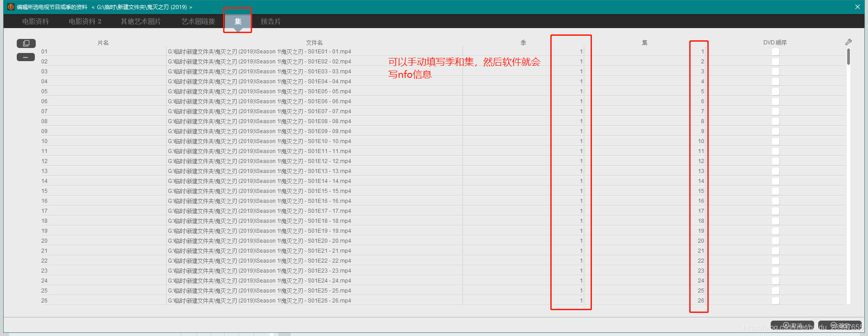The height and width of the screenshot is (336, 868).
Task: Edit the season cell of row 23
Action: (x=524, y=271)
